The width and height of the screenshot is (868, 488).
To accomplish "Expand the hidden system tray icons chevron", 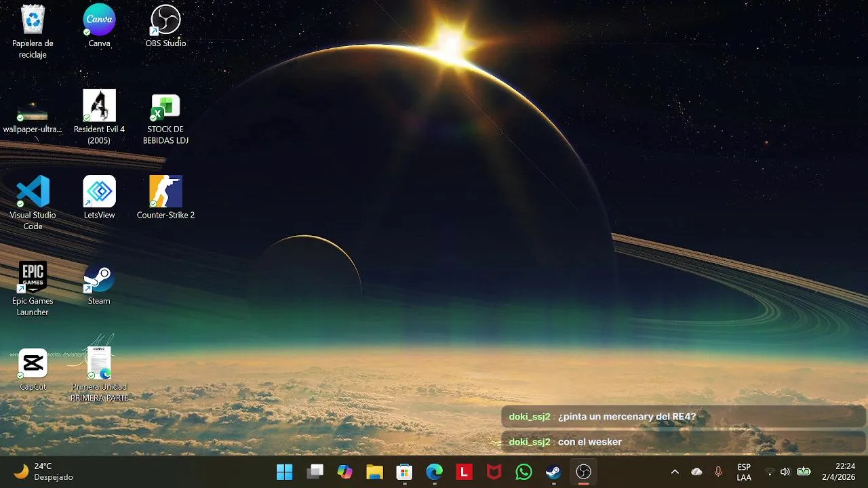I will pos(675,472).
